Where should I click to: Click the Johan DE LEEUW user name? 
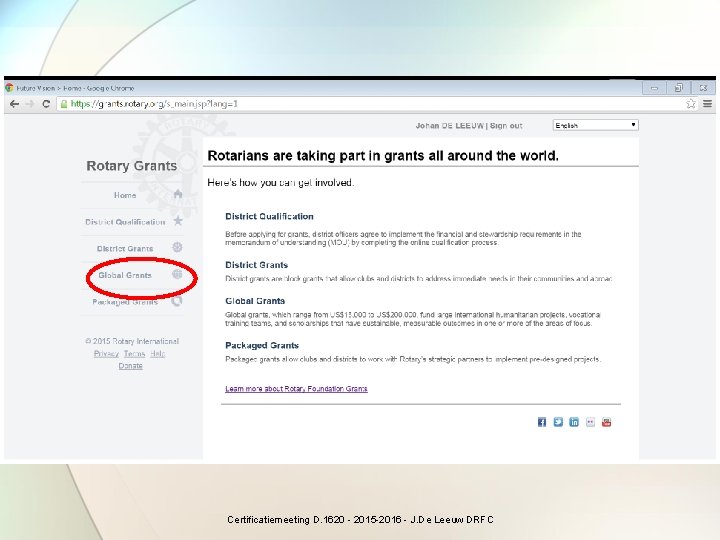click(x=450, y=126)
